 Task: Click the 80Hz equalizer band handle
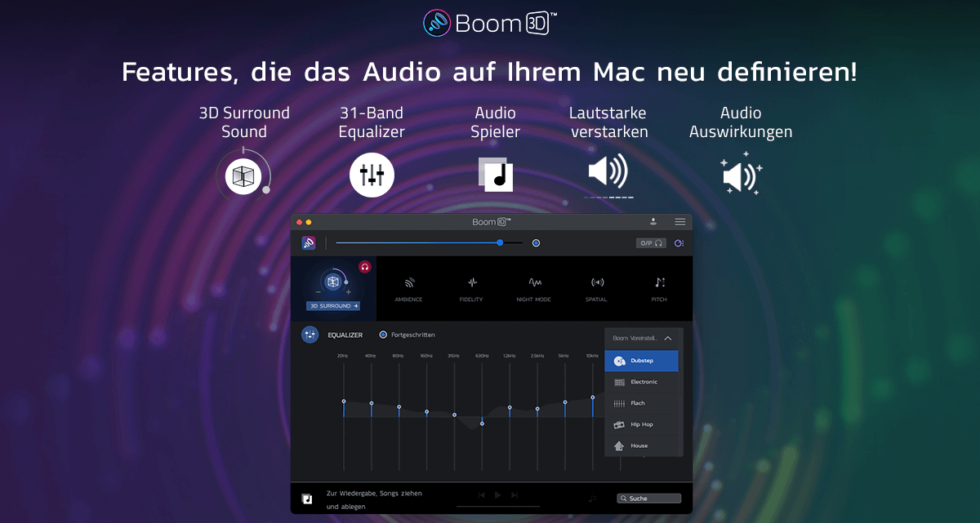399,406
